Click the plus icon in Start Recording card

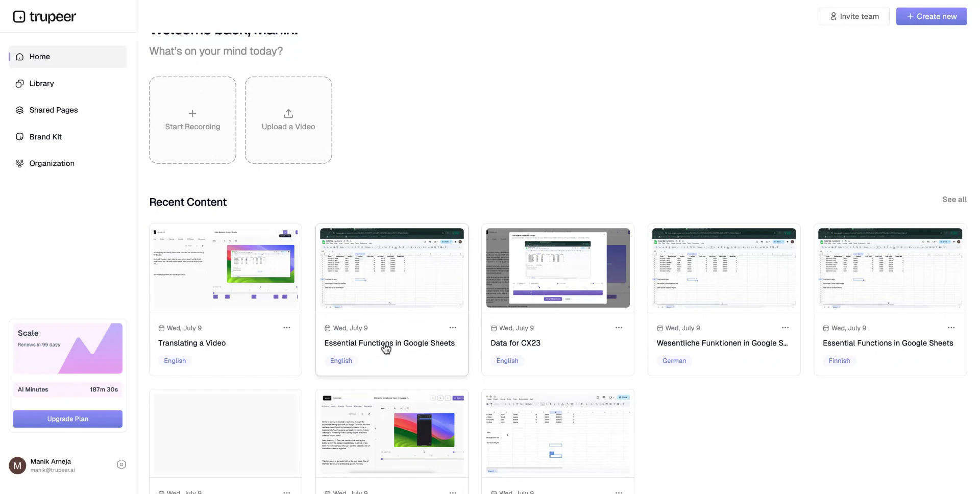click(x=192, y=113)
